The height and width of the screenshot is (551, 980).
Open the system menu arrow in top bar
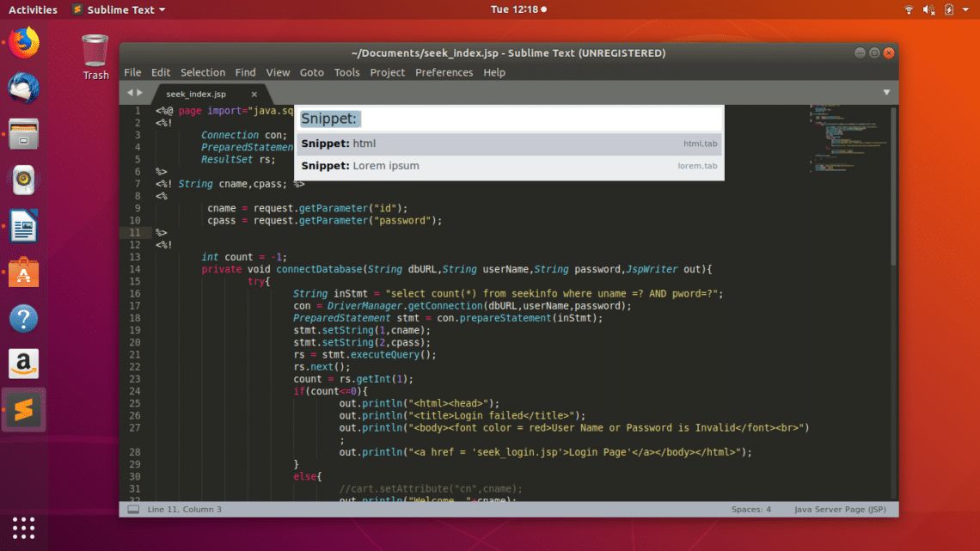[x=965, y=9]
